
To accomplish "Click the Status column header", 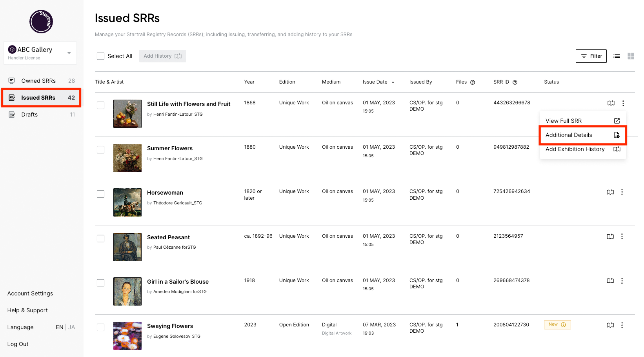I will [x=551, y=82].
